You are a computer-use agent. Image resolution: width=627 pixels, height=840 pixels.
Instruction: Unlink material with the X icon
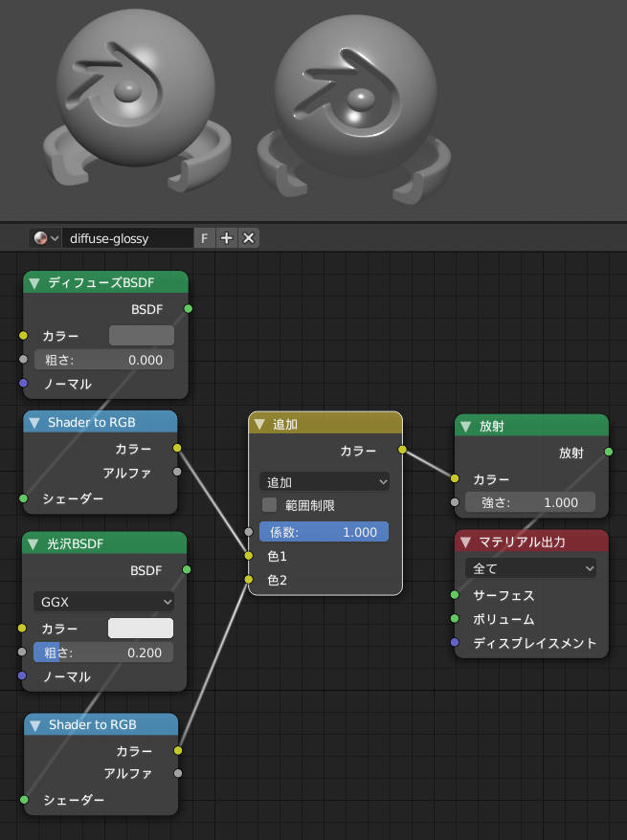click(x=248, y=238)
